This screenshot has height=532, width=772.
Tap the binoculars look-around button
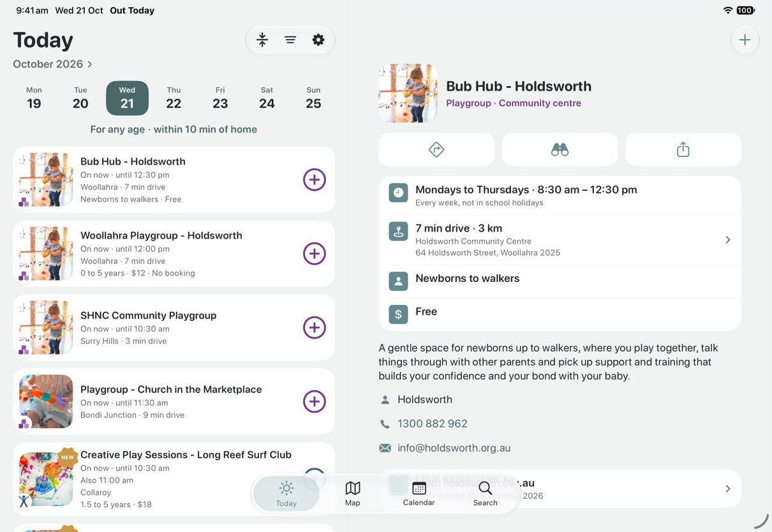(560, 149)
